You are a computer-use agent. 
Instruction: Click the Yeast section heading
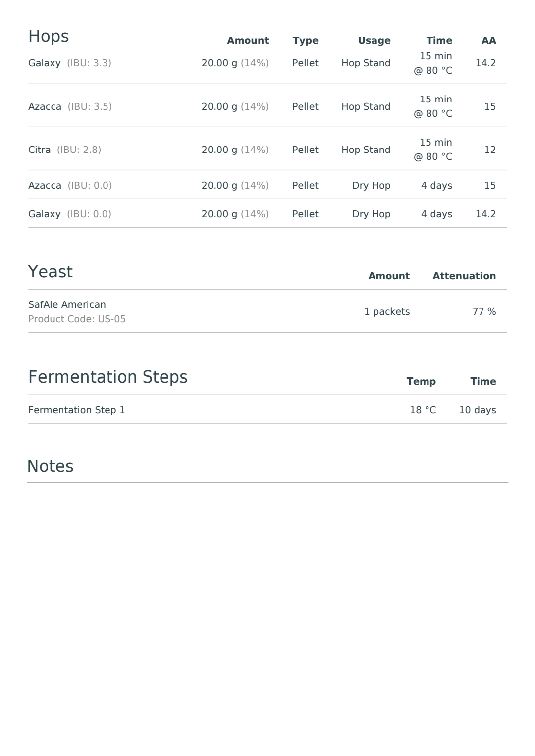click(51, 272)
